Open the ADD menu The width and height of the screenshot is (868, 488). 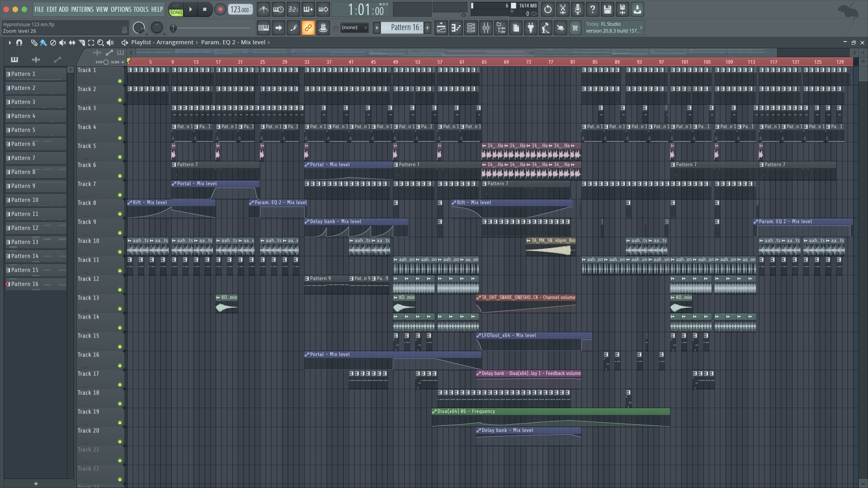(64, 9)
